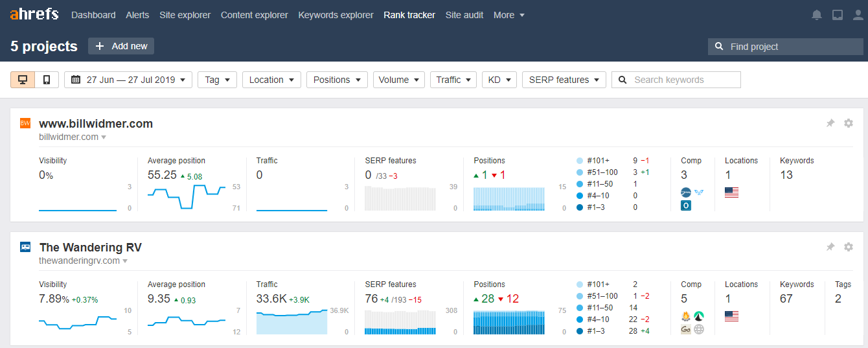Screen dimensions: 868x348
Task: Click US flag in Wandering RV Locations
Action: coord(731,316)
